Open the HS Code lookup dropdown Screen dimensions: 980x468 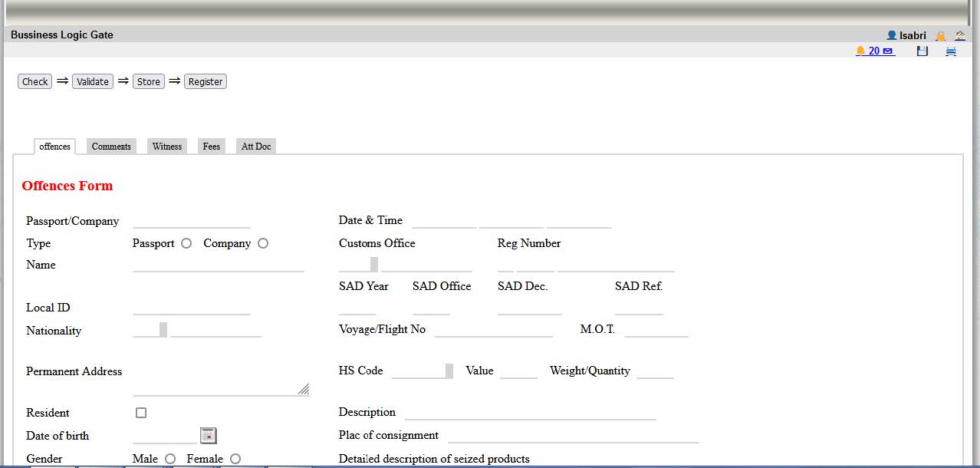(x=449, y=371)
